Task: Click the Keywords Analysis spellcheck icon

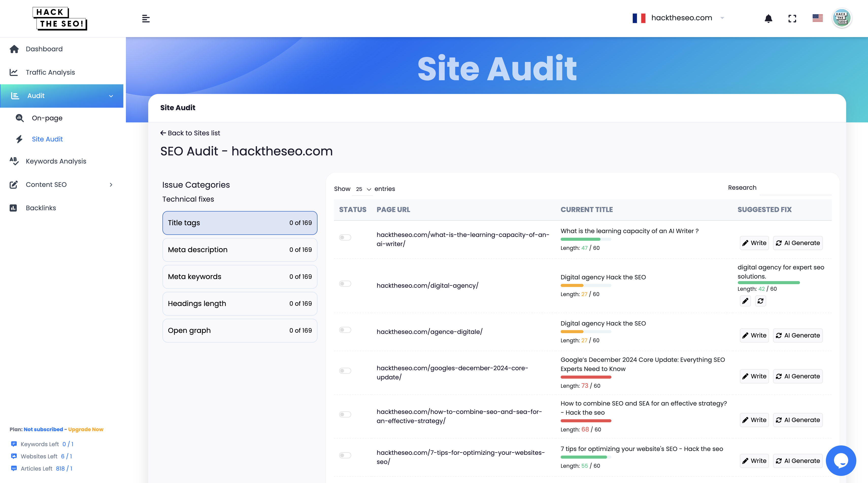Action: pos(14,161)
